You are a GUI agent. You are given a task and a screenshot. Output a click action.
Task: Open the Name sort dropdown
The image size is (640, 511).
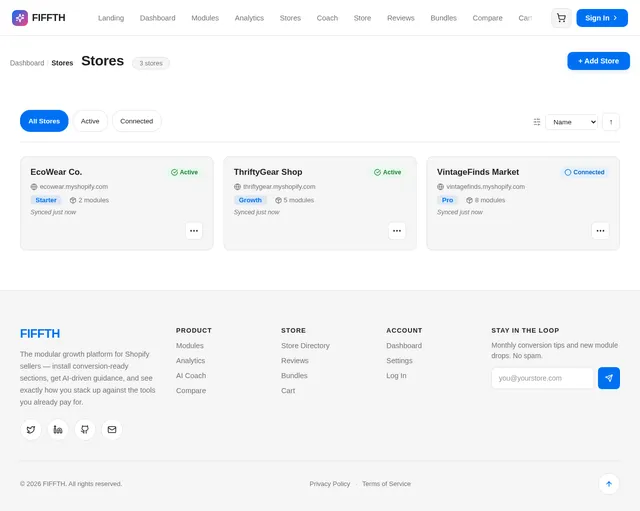pyautogui.click(x=571, y=122)
